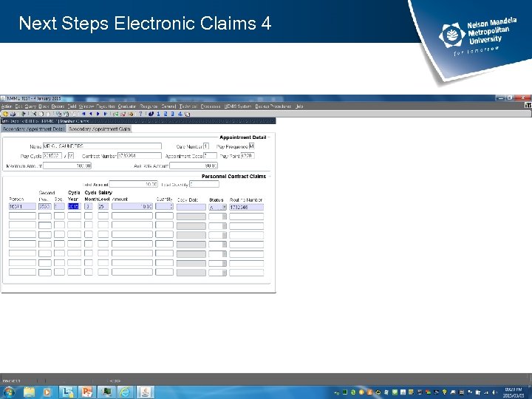
Task: Click Person field in first claim row
Action: pos(22,207)
